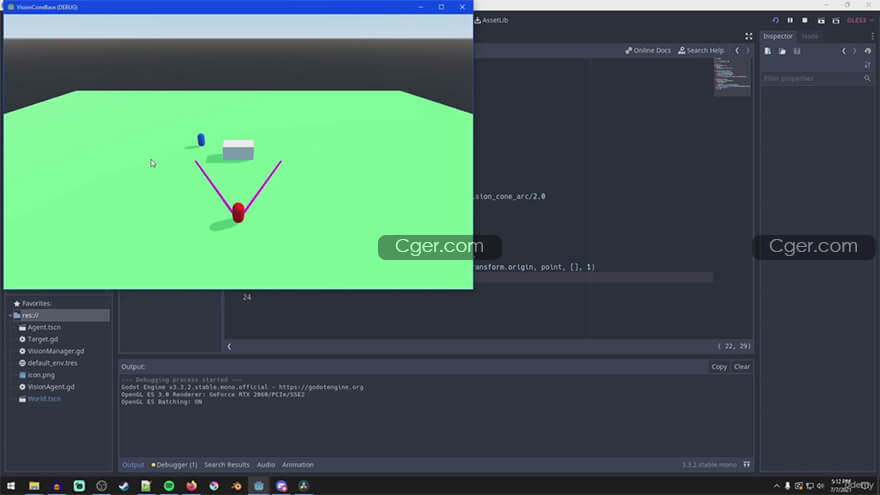Open File Explorer from taskbar
This screenshot has width=880, height=495.
point(34,486)
